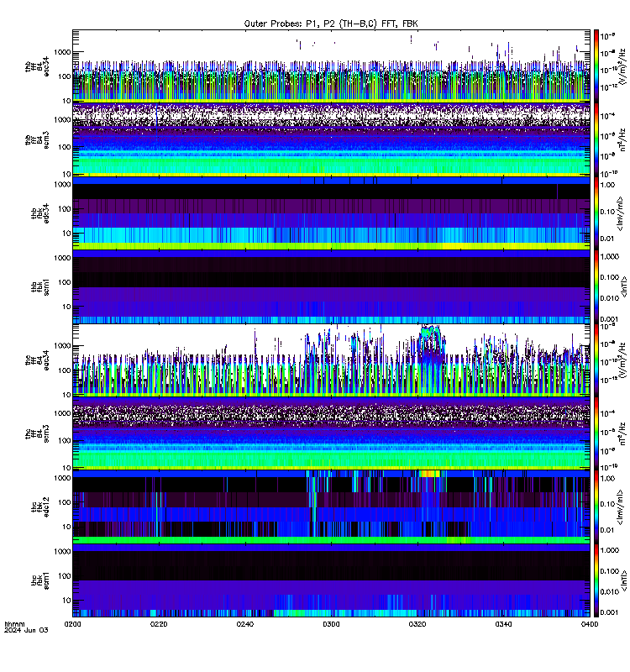
Task: Click the 'hhmm' axis unit label
Action: 14,624
